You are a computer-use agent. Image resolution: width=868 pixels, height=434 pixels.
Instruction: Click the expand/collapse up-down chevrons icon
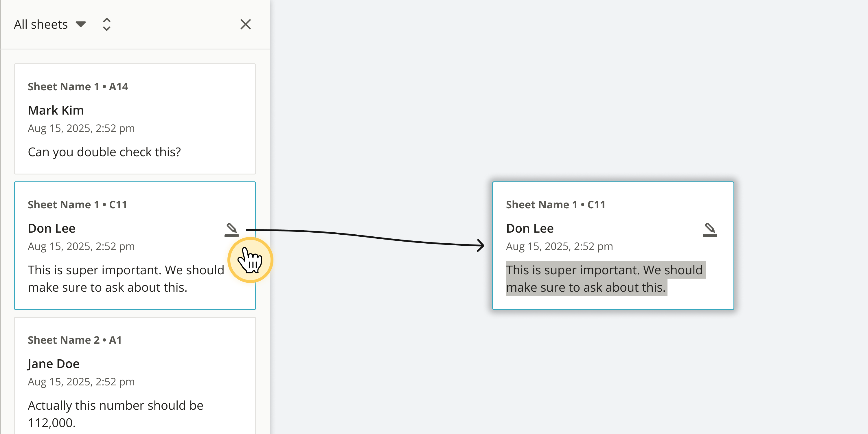[x=106, y=24]
